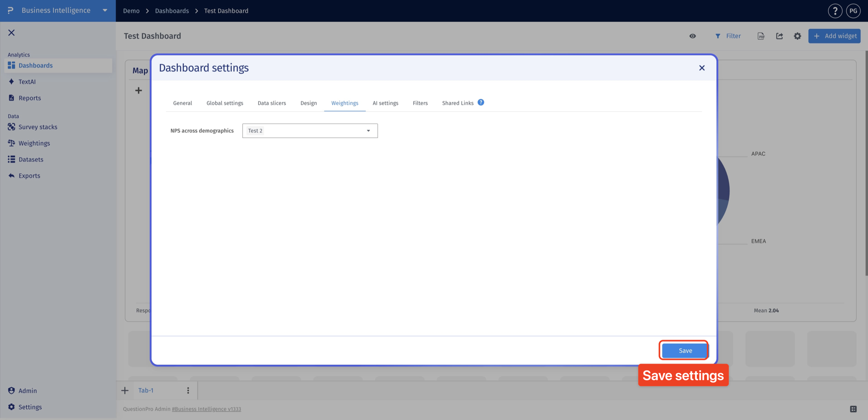Click the Add widget button

(x=834, y=36)
